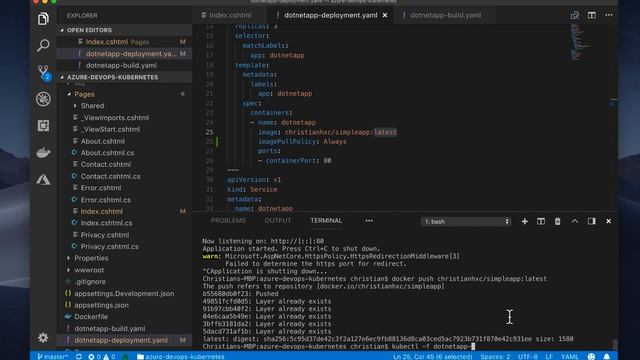Screen dimensions: 640x360
Task: Close the terminal panel
Action: click(609, 221)
